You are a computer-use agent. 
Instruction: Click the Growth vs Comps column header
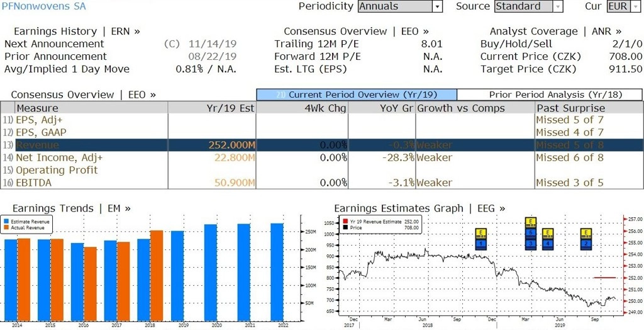point(475,108)
